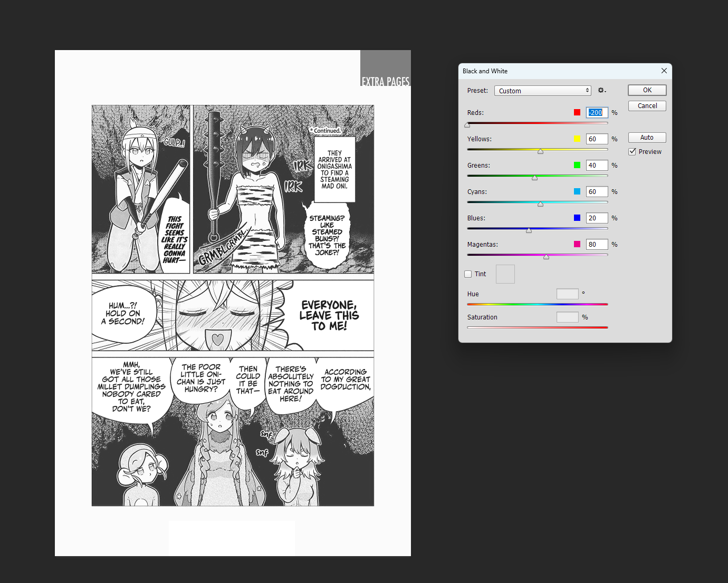Click the yellow color swatch beside Yellows
Viewport: 728px width, 583px height.
577,139
